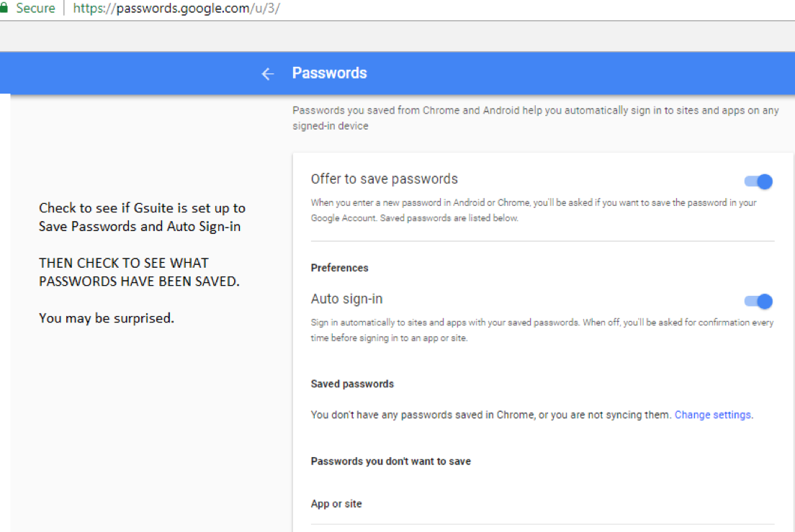The height and width of the screenshot is (532, 795).
Task: Click the Auto sign-in label text
Action: (x=347, y=299)
